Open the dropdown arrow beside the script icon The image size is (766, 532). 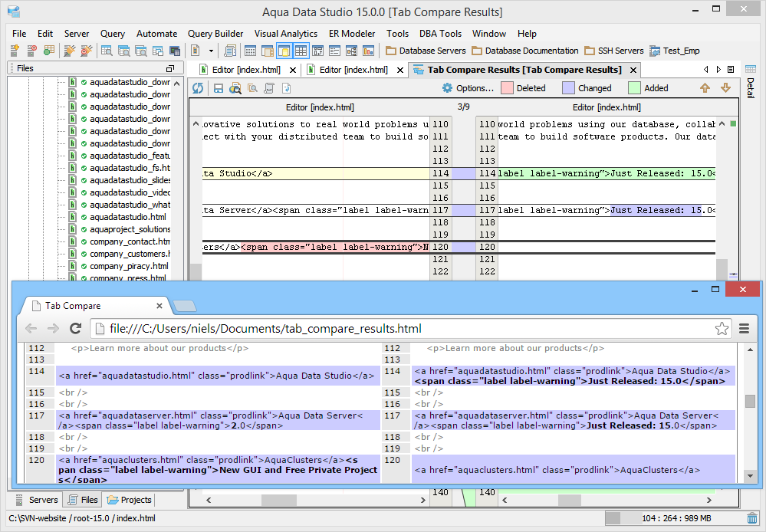(211, 51)
